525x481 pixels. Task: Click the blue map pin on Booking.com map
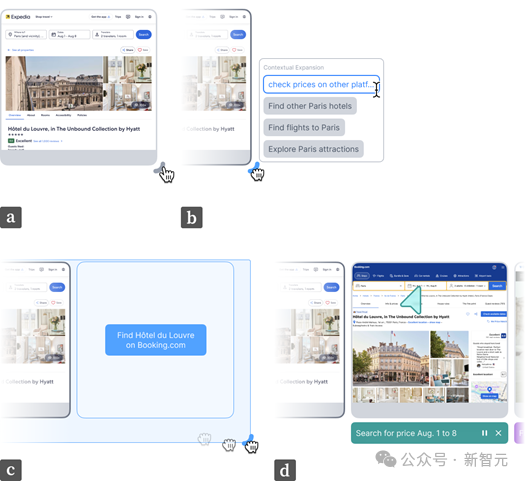click(x=490, y=389)
